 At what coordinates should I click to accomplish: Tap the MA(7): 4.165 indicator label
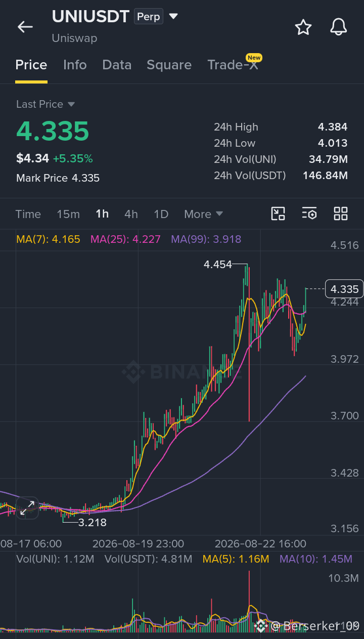coord(48,239)
